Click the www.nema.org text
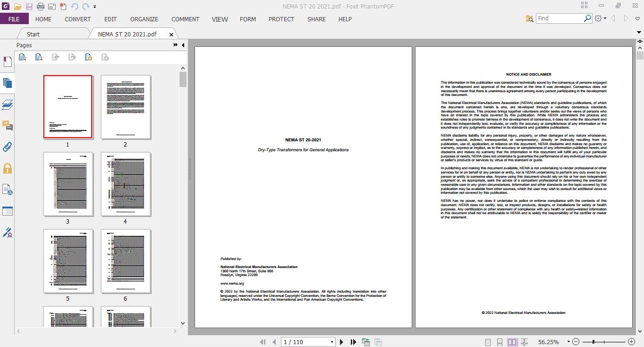This screenshot has height=347, width=644. click(x=232, y=283)
